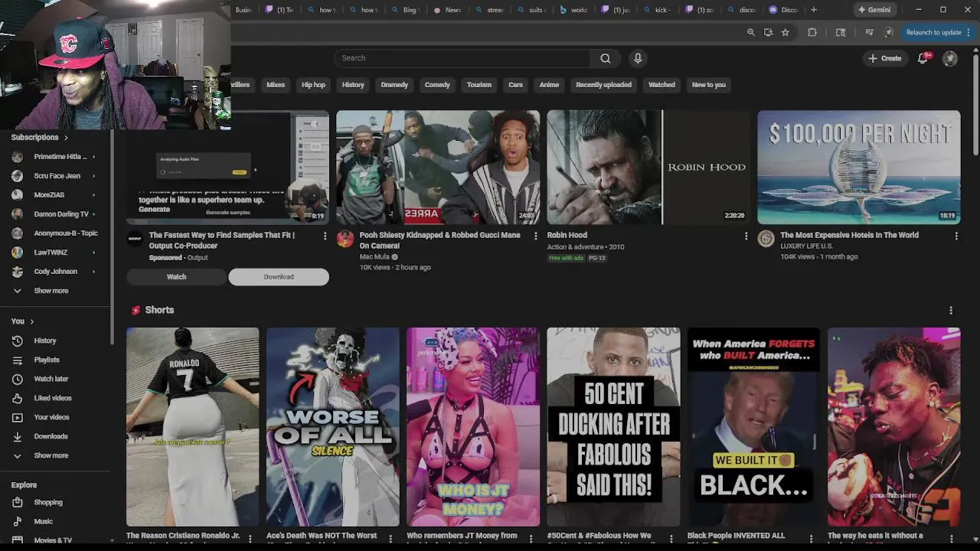Click the Output sponsor channel avatar

point(135,238)
